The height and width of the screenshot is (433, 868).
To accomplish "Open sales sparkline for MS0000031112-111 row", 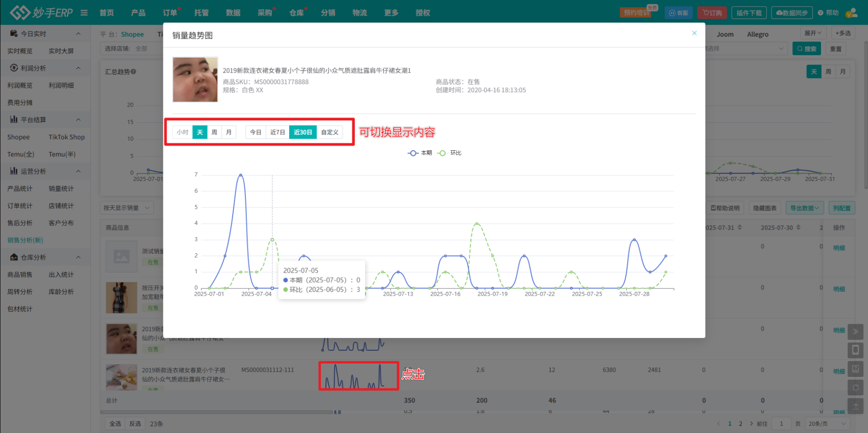I will 359,376.
